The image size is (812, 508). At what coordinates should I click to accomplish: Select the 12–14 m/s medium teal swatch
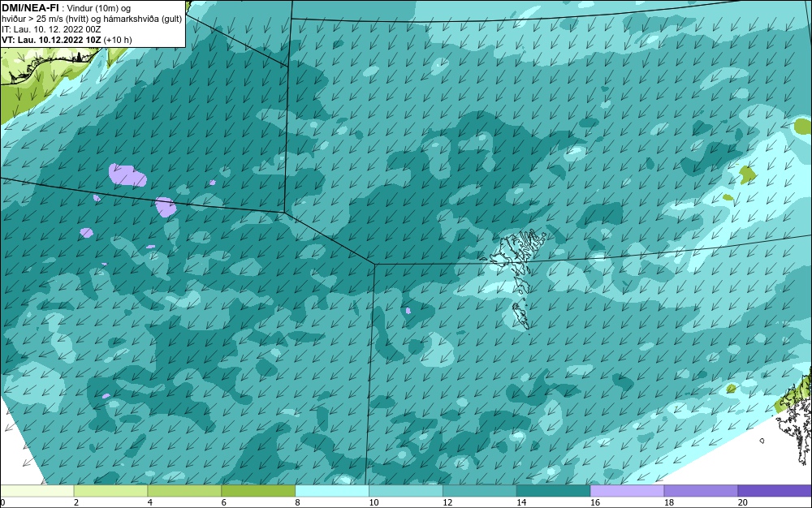[x=480, y=491]
